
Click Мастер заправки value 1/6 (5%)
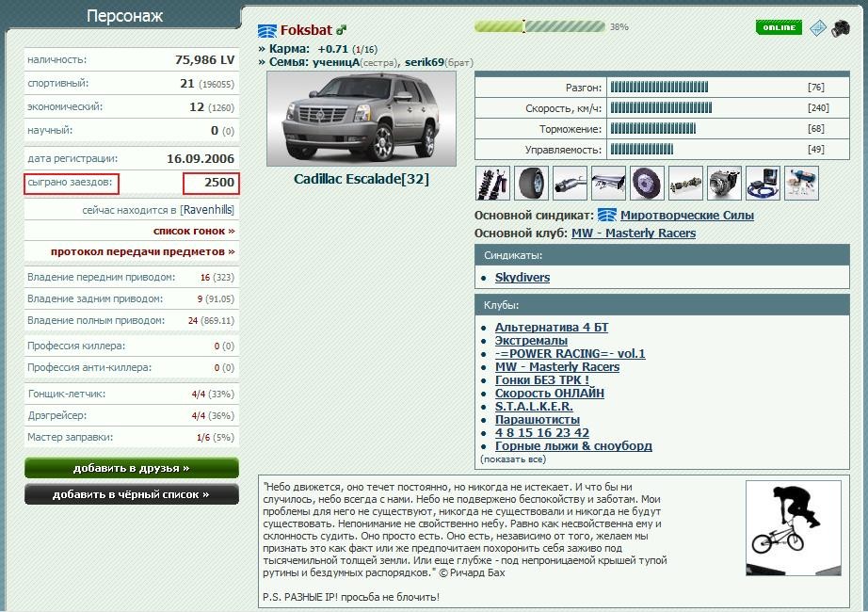click(216, 437)
